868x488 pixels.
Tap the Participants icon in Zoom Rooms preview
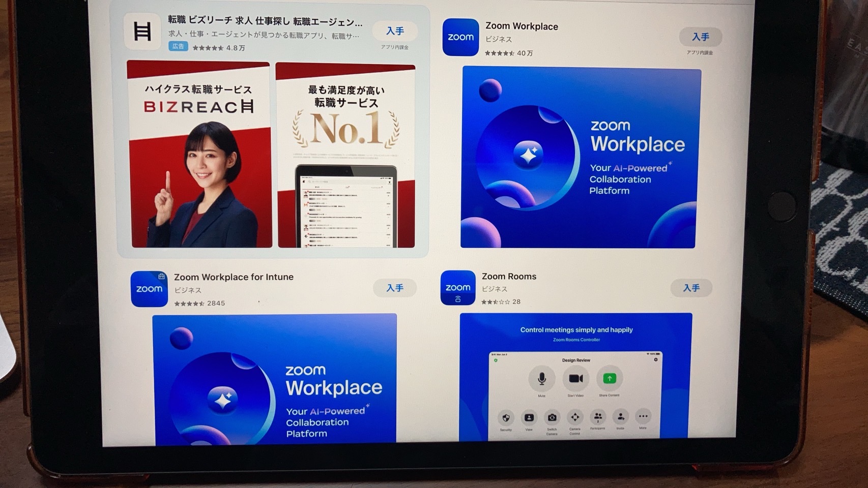click(x=598, y=417)
